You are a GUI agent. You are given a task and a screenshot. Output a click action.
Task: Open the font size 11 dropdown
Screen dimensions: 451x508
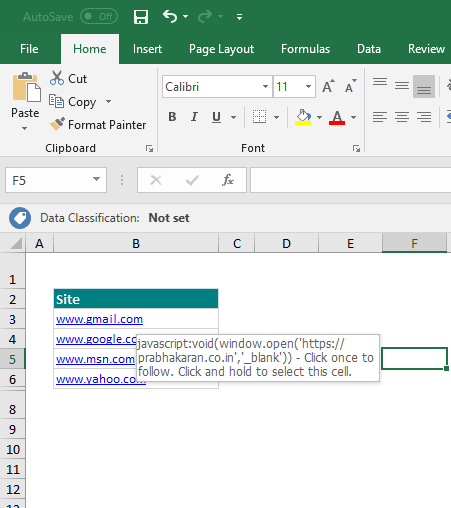[x=308, y=87]
